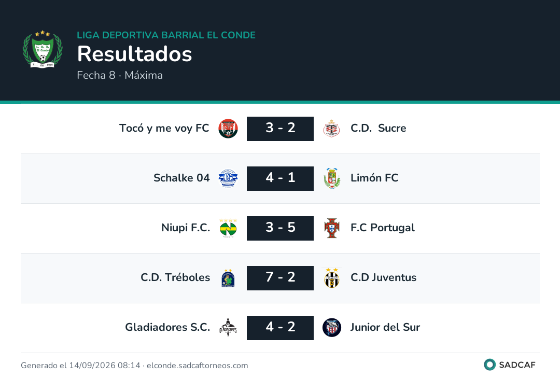Open the 3 - 2 score box
Image resolution: width=560 pixels, height=392 pixels.
281,129
